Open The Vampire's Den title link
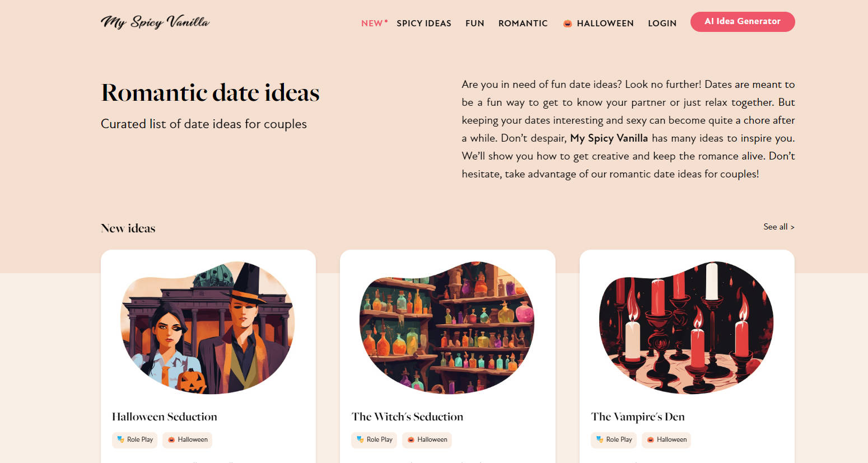The width and height of the screenshot is (868, 463). pos(638,417)
